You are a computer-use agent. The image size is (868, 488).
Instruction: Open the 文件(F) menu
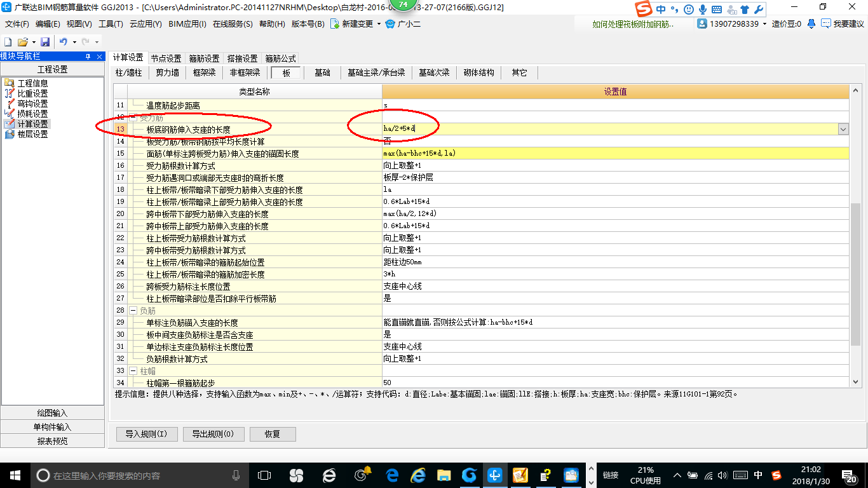tap(17, 24)
